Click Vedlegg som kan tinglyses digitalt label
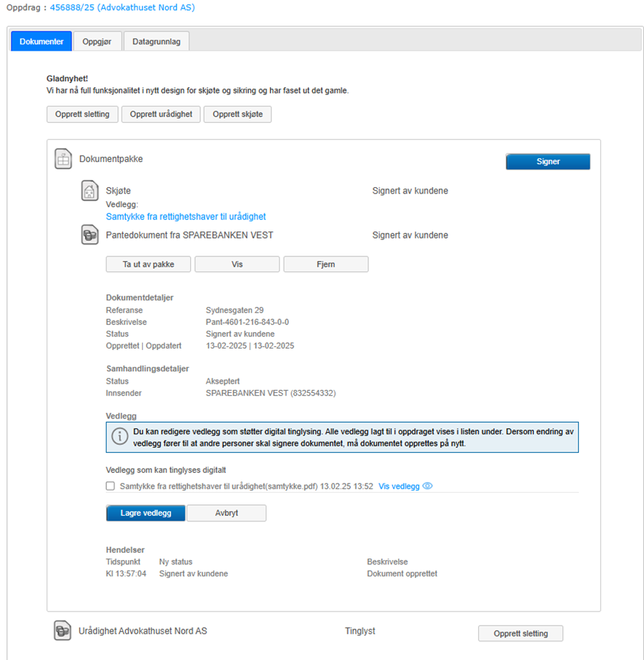Viewport: 644px width, 660px height. [x=166, y=470]
